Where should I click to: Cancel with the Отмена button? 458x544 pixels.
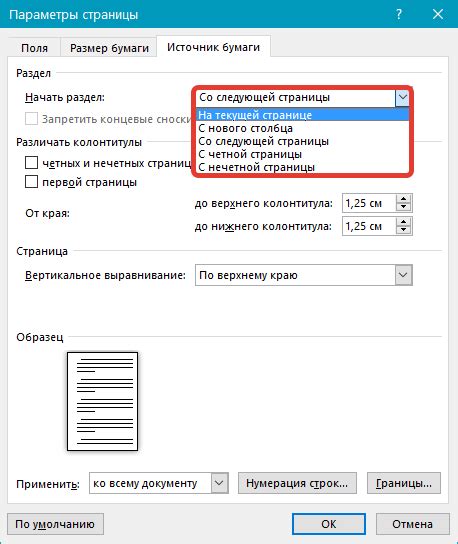[x=413, y=524]
